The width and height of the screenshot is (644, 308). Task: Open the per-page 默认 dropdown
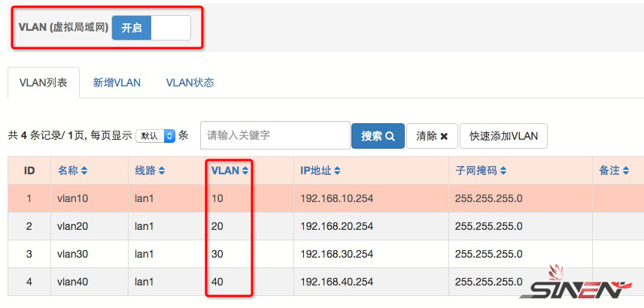156,136
